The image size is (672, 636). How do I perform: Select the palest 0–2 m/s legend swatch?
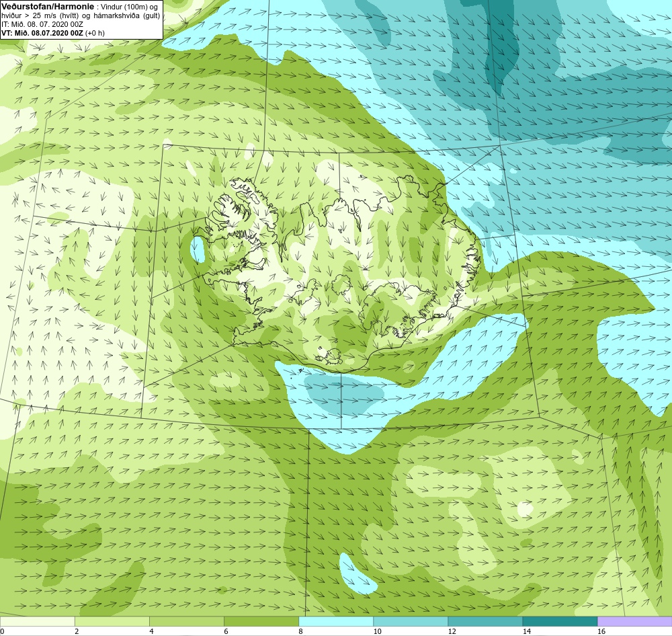point(37,621)
